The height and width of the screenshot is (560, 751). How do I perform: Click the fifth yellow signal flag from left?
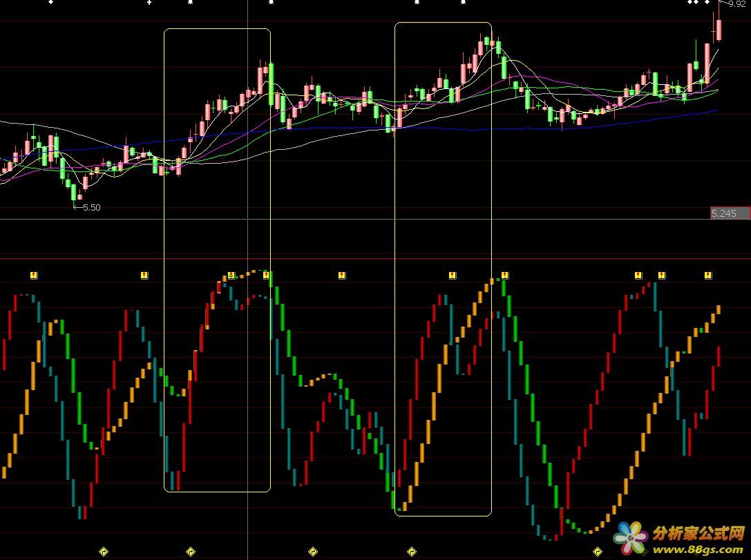pos(341,276)
